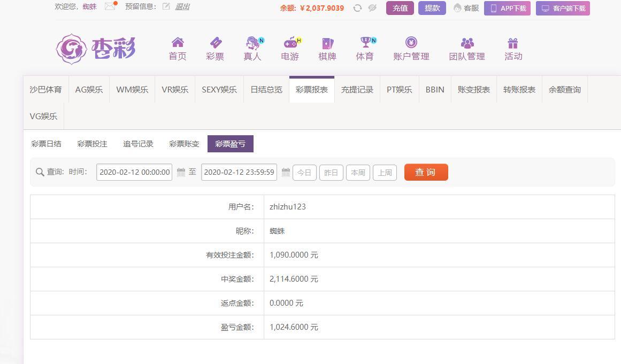
Task: Open the 彩票 lottery ticket icon
Action: (x=215, y=43)
